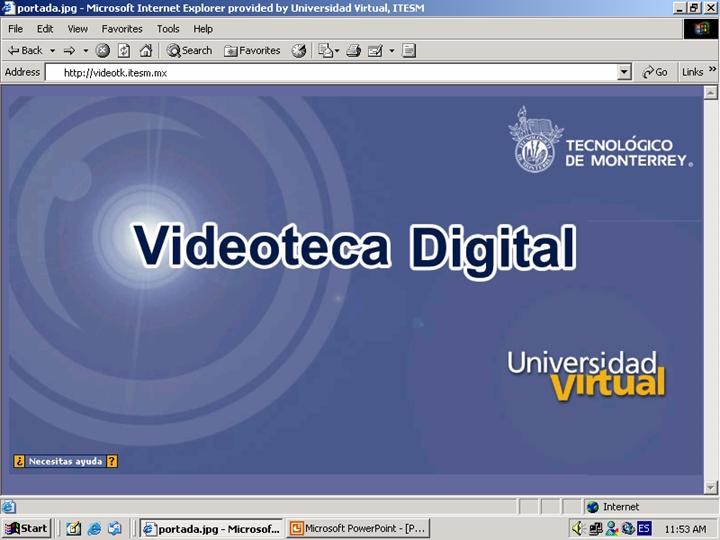Image resolution: width=720 pixels, height=540 pixels.
Task: Click the page icon in status bar
Action: 8,507
